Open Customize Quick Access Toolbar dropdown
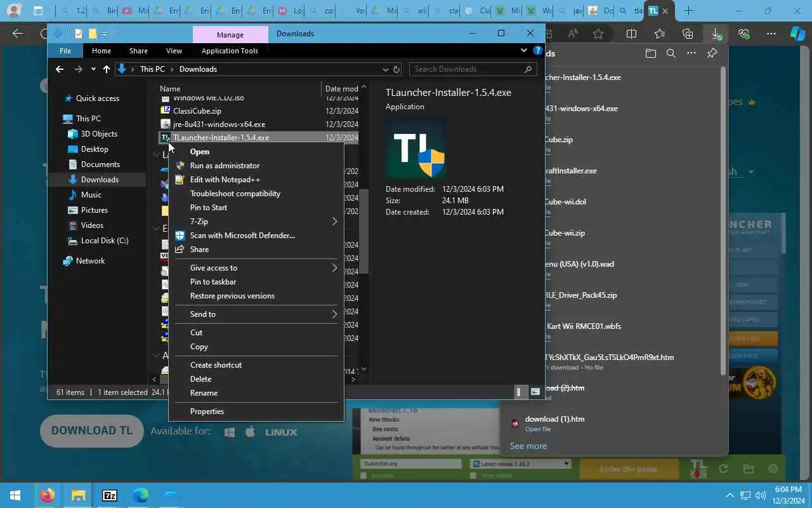Image resolution: width=812 pixels, height=508 pixels. point(104,34)
